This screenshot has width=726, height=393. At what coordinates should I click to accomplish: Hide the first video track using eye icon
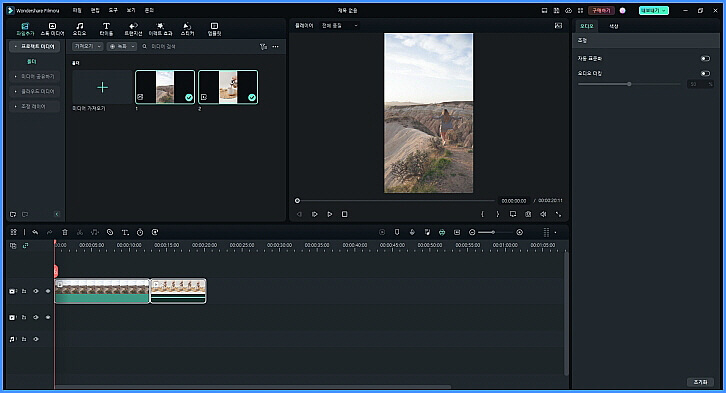pos(36,291)
